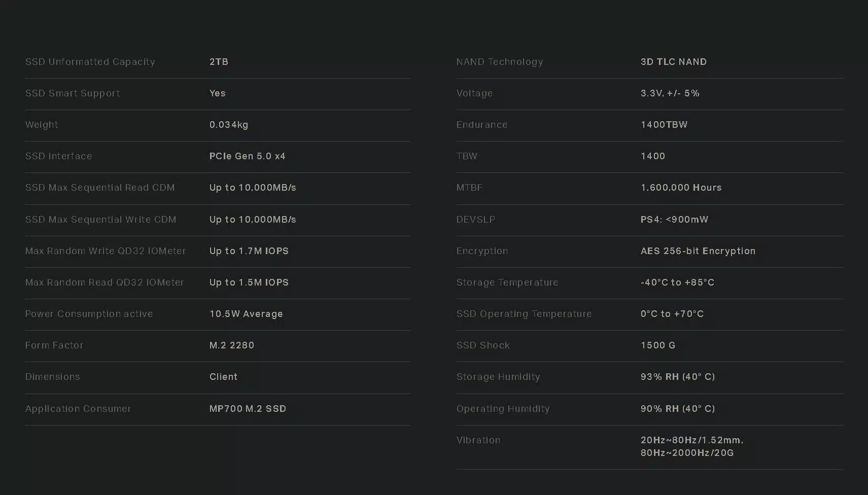Click the 1,600,000 Hours MTBF value
The width and height of the screenshot is (868, 495).
point(681,188)
